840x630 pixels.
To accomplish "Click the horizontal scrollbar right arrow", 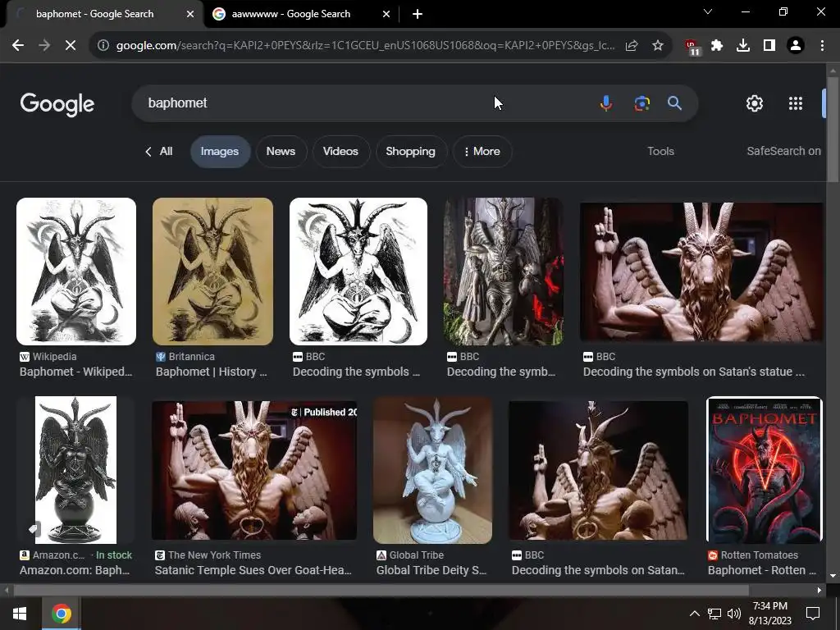I will point(819,591).
